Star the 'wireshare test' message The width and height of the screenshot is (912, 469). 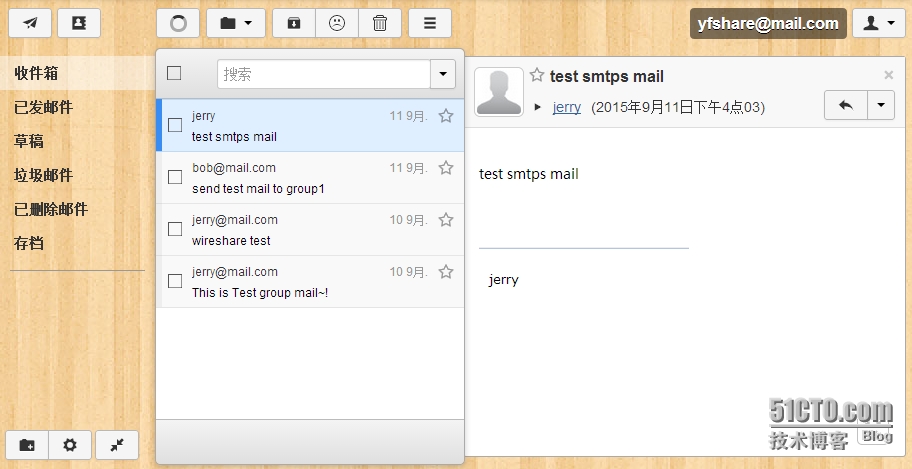[x=446, y=219]
